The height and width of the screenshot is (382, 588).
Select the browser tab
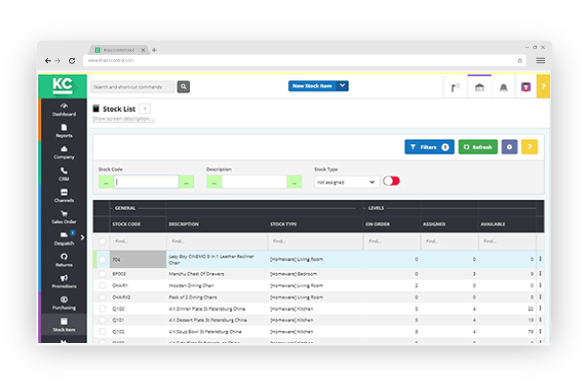tap(119, 50)
